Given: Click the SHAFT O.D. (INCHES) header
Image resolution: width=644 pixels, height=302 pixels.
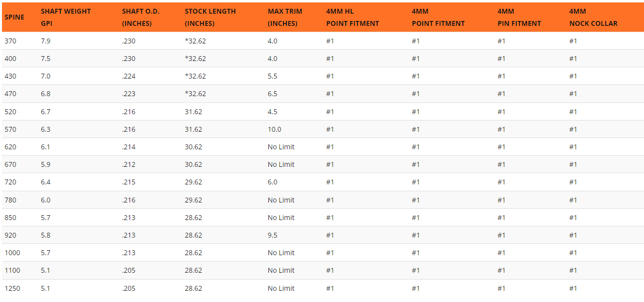Looking at the screenshot, I should click(141, 17).
